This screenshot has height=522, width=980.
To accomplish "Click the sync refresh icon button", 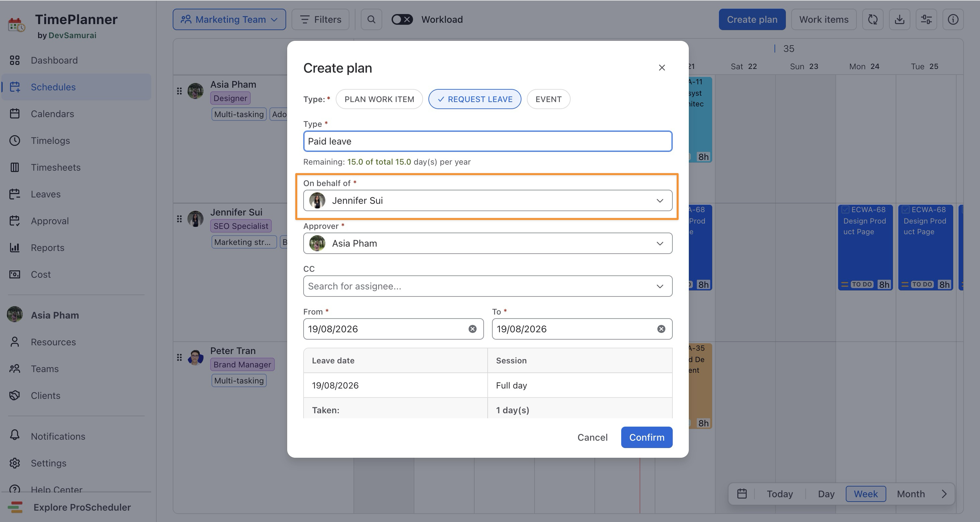I will coord(873,19).
